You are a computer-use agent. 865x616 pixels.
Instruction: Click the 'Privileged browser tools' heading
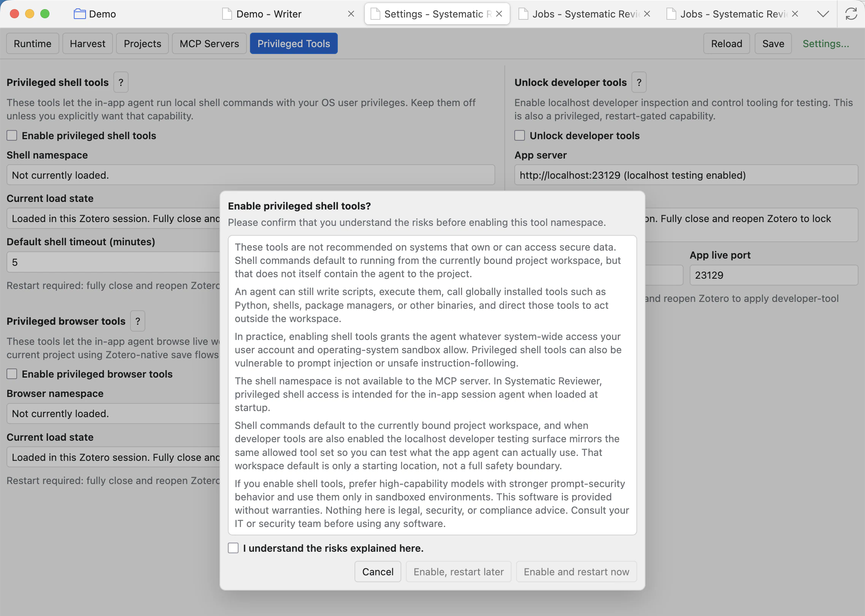[66, 321]
